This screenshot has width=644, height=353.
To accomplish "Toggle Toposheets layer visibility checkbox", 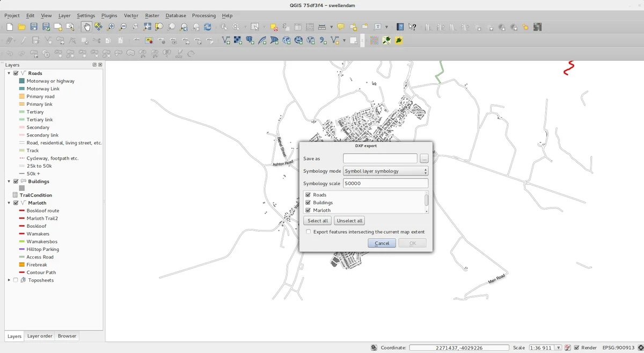I will click(x=16, y=280).
